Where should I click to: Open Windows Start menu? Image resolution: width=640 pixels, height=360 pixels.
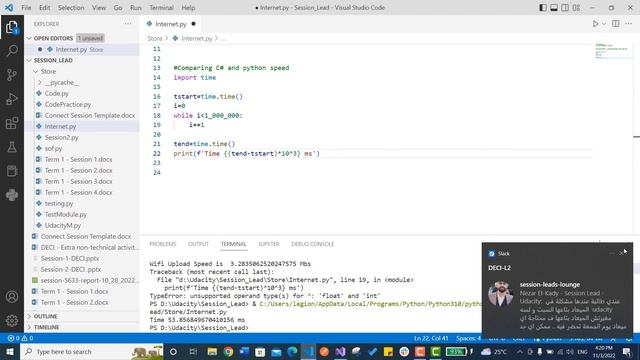[x=9, y=351]
